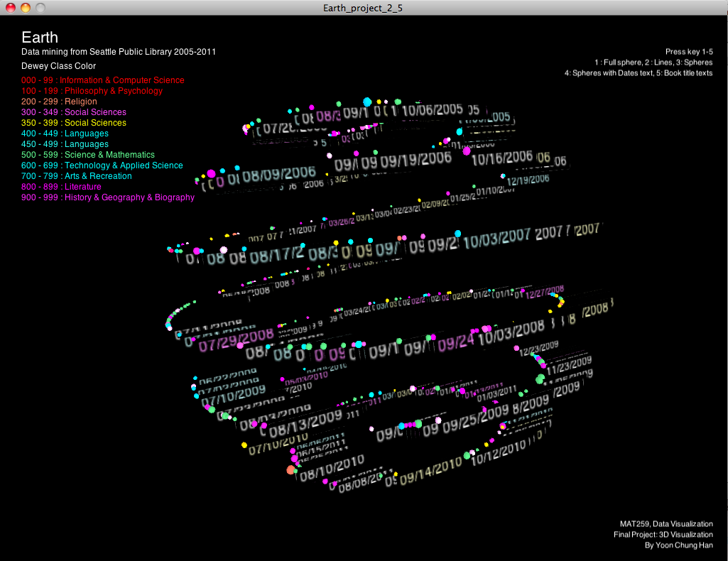Click the magenta sphere left of 08/09/2006
The height and width of the screenshot is (561, 728).
211,173
